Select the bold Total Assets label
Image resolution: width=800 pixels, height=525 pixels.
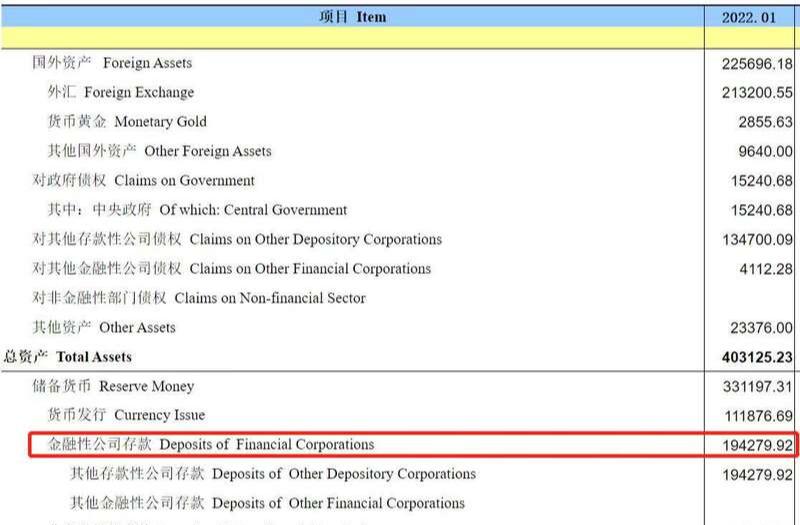pos(68,357)
